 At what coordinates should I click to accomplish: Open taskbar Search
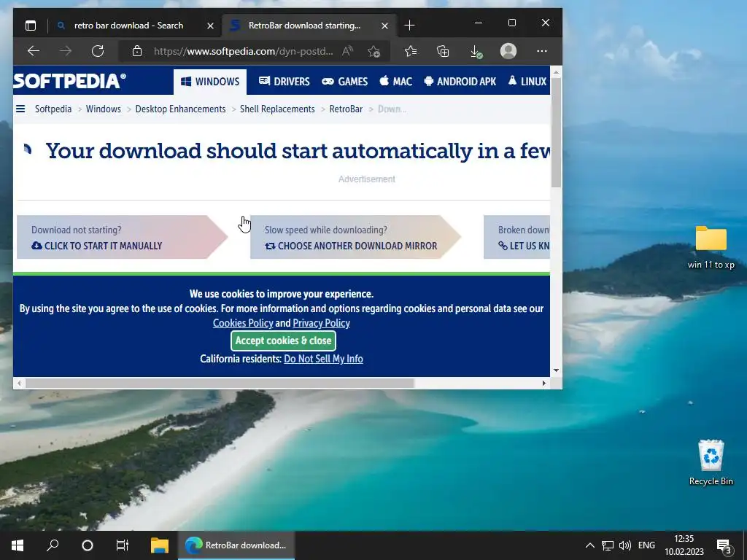pyautogui.click(x=53, y=545)
